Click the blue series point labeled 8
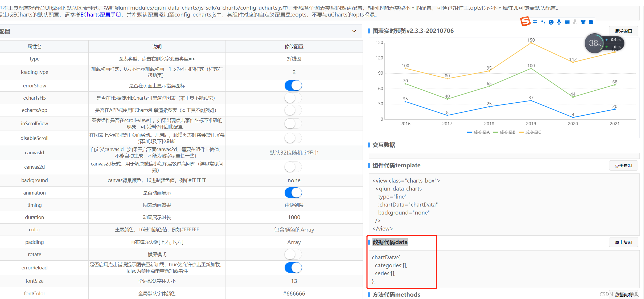The width and height of the screenshot is (644, 299). 447,115
